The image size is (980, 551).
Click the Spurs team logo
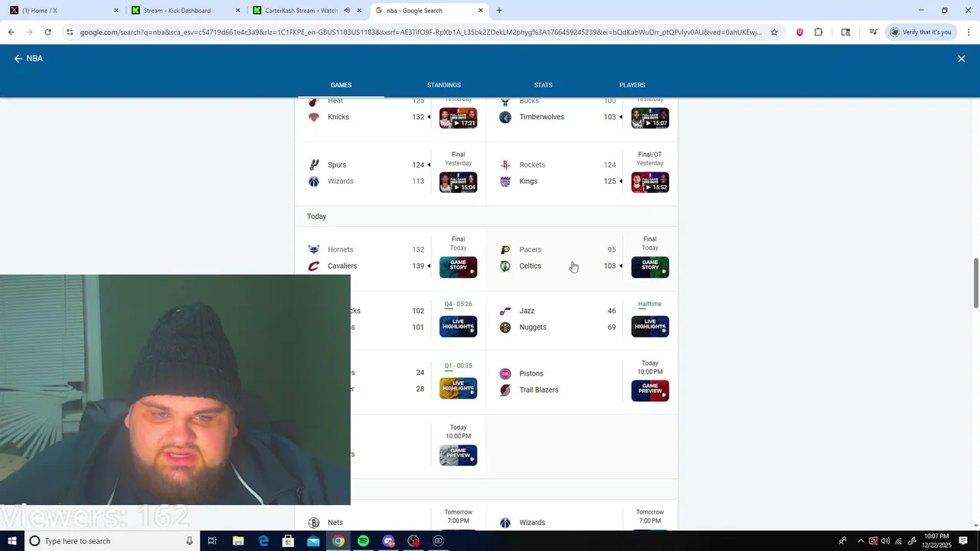pos(313,165)
